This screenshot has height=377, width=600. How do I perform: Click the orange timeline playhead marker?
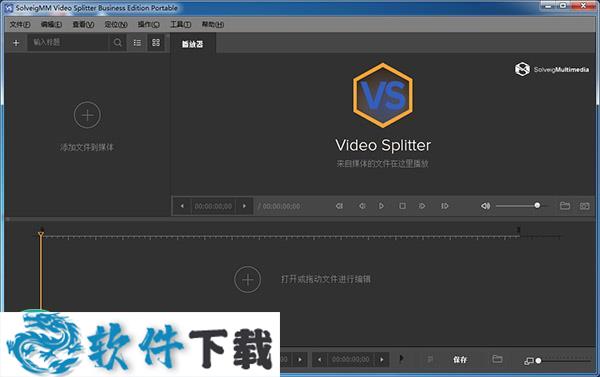[41, 234]
